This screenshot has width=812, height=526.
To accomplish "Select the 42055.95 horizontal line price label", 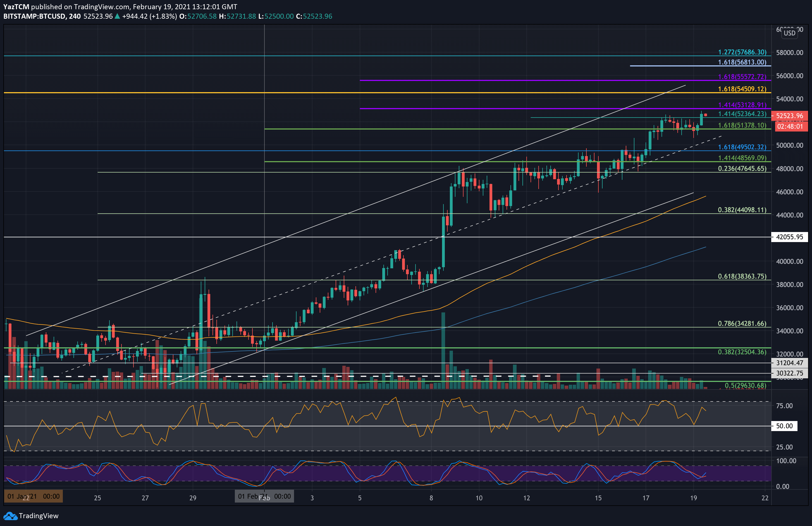I will (x=789, y=237).
